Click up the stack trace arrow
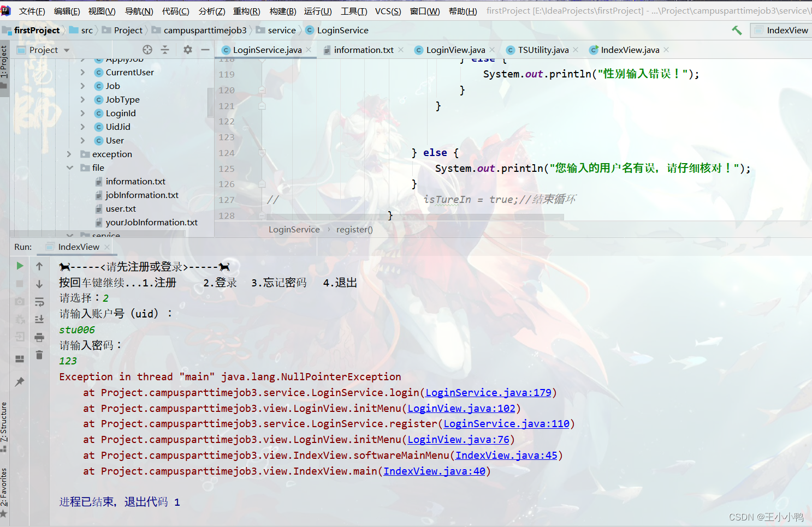 click(x=39, y=266)
